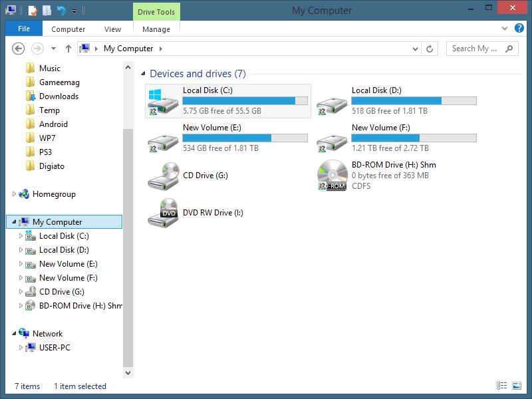Open Help with the question mark icon
This screenshot has height=399, width=532.
pyautogui.click(x=519, y=29)
